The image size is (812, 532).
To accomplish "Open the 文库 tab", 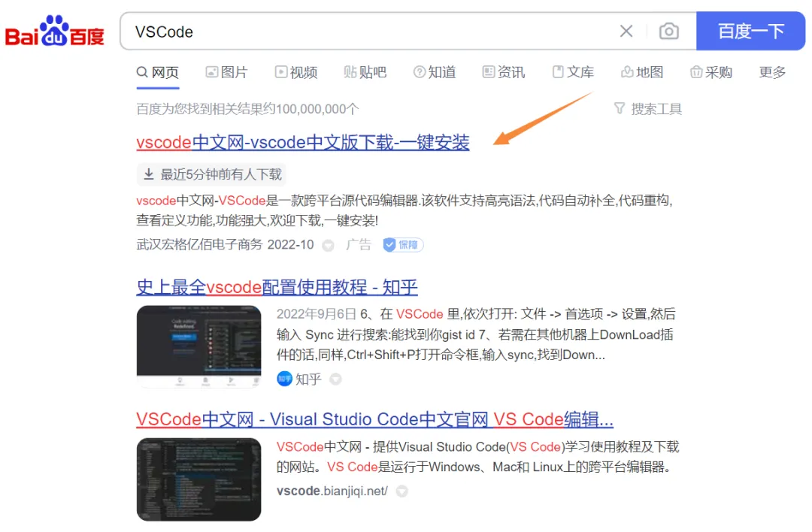I will [x=573, y=72].
